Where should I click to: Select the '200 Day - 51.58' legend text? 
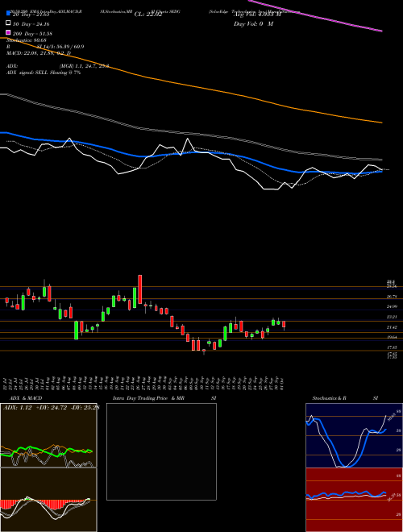tap(32, 33)
